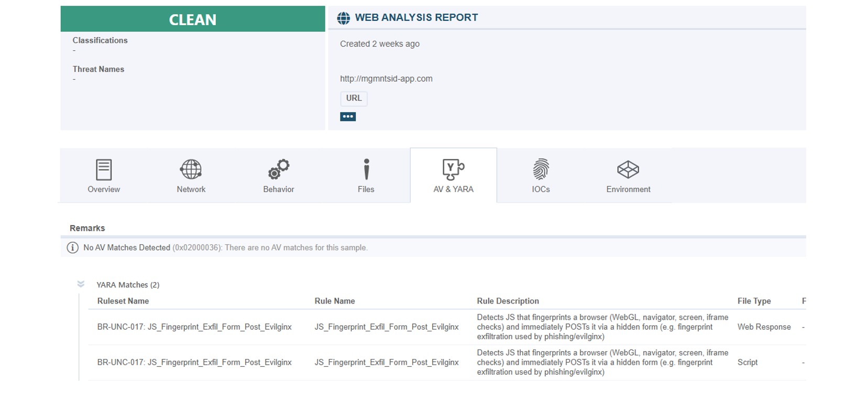Collapse the YARA Matches section
Image resolution: width=868 pixels, height=393 pixels.
point(81,284)
